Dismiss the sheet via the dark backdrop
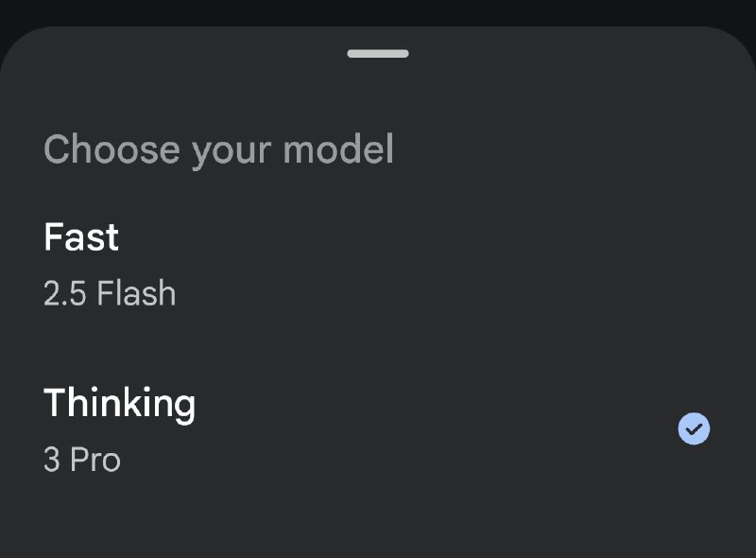The width and height of the screenshot is (756, 558). pos(378,9)
